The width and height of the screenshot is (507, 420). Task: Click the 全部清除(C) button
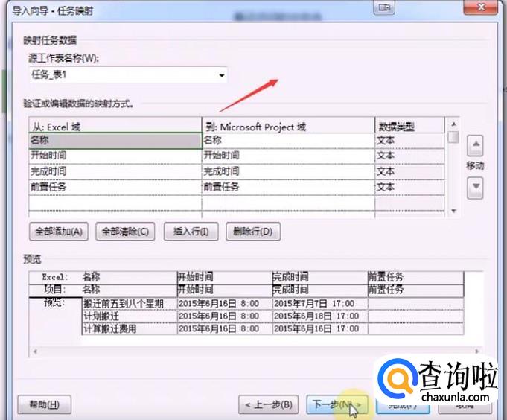125,232
